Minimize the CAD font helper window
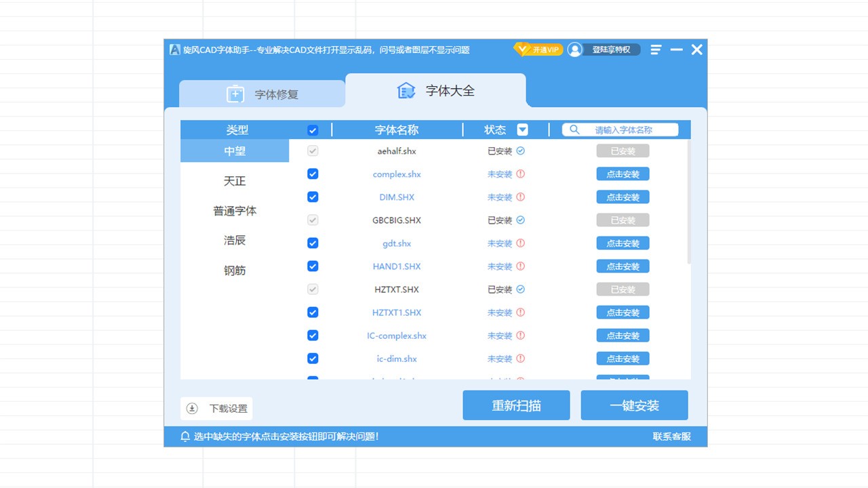The height and width of the screenshot is (488, 868). [676, 49]
